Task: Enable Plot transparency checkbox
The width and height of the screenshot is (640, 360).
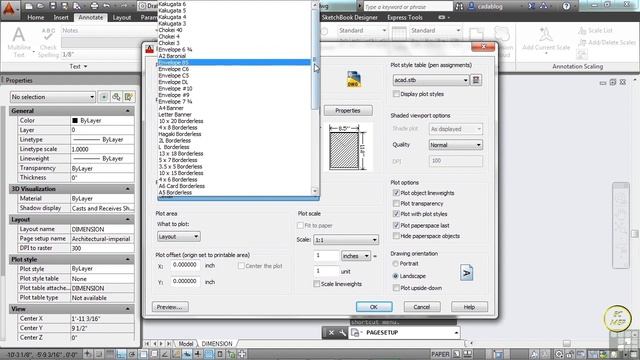Action: (x=396, y=203)
